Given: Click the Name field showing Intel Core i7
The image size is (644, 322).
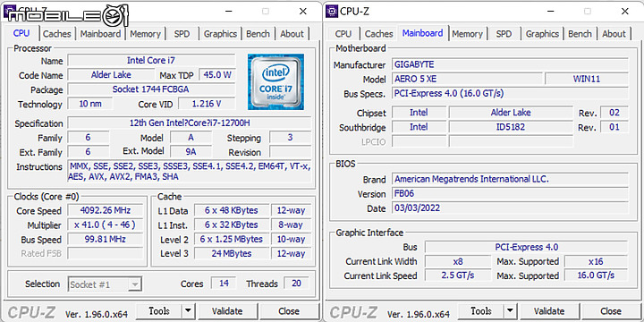Looking at the screenshot, I should click(x=151, y=61).
